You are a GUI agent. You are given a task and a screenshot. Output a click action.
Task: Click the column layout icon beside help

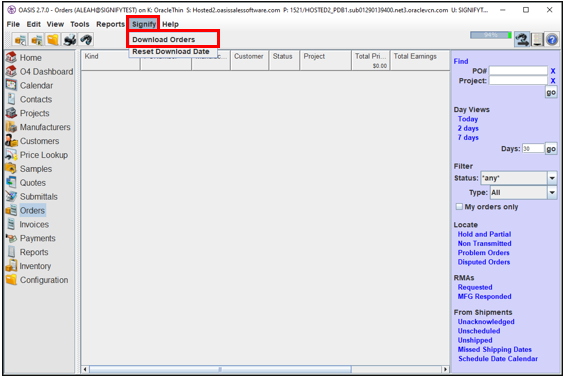(x=537, y=39)
